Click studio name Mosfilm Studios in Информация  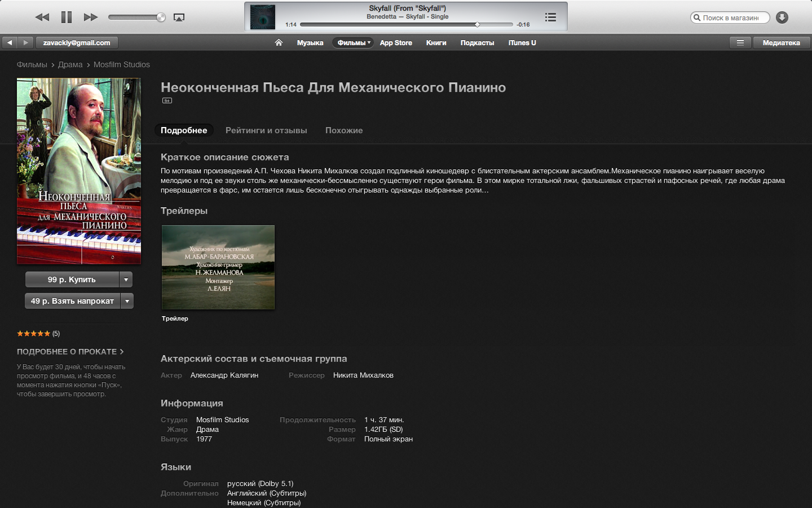pos(222,420)
